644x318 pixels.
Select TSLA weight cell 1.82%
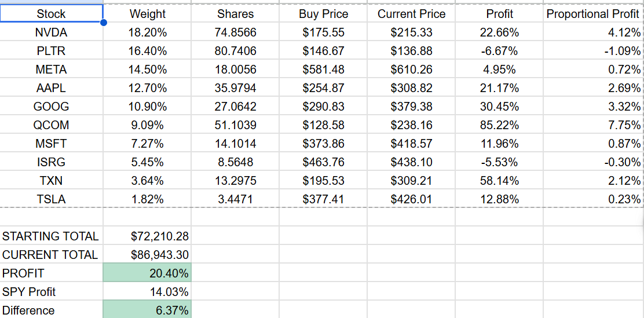(148, 199)
